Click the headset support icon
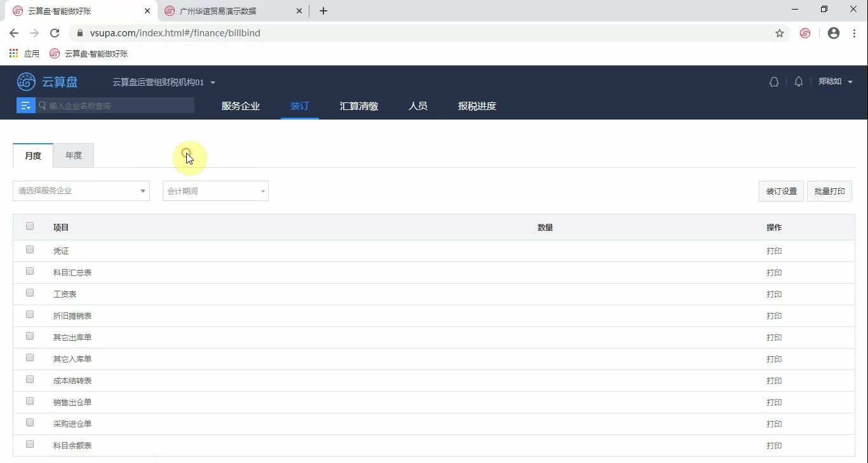 tap(774, 81)
